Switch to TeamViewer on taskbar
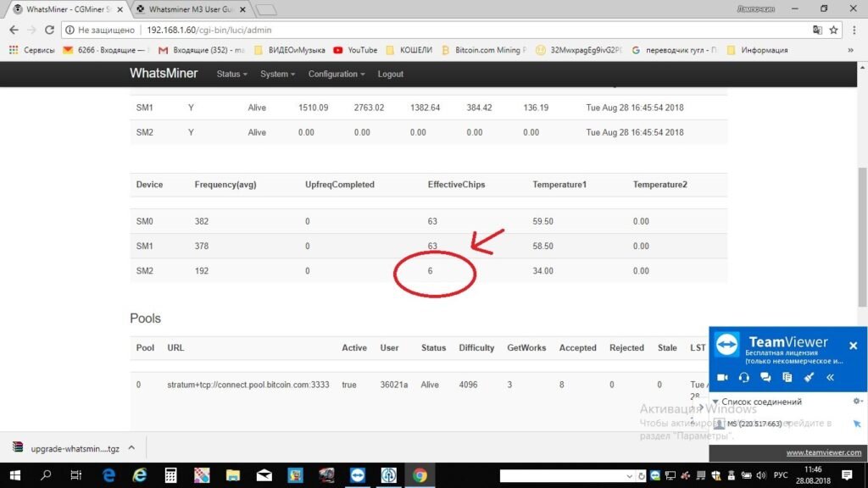868x488 pixels. (x=358, y=475)
